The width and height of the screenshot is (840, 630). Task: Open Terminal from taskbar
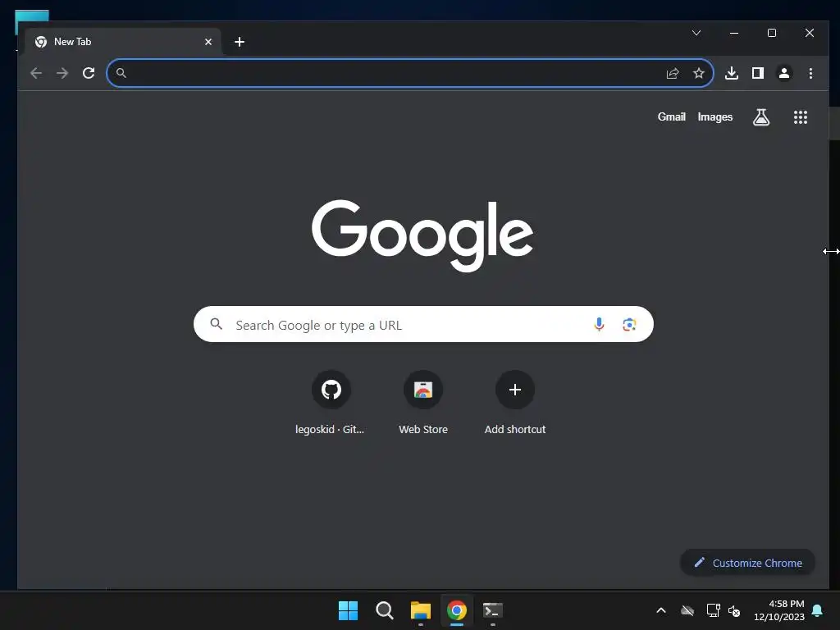tap(493, 610)
